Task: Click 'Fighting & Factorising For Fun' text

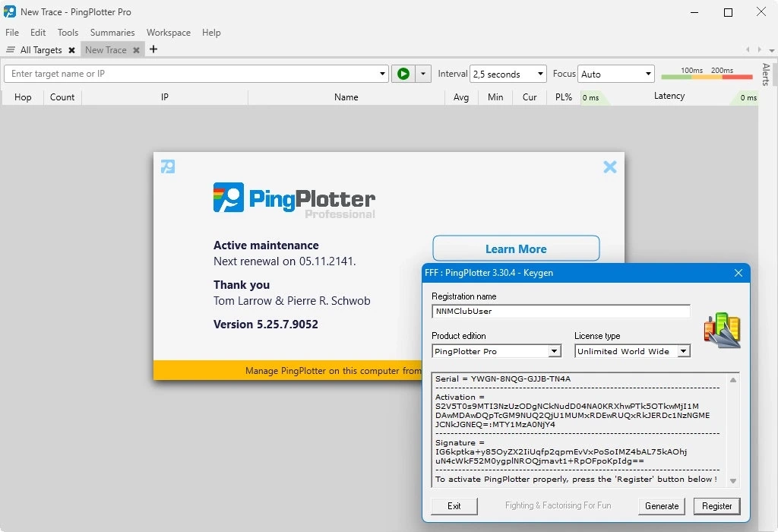Action: coord(558,505)
